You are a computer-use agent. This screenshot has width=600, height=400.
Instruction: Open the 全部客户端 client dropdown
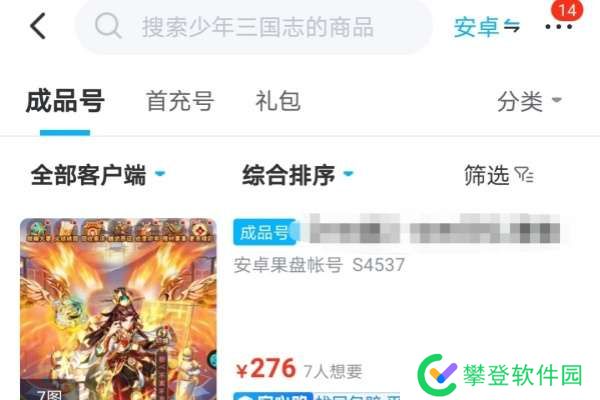[98, 175]
